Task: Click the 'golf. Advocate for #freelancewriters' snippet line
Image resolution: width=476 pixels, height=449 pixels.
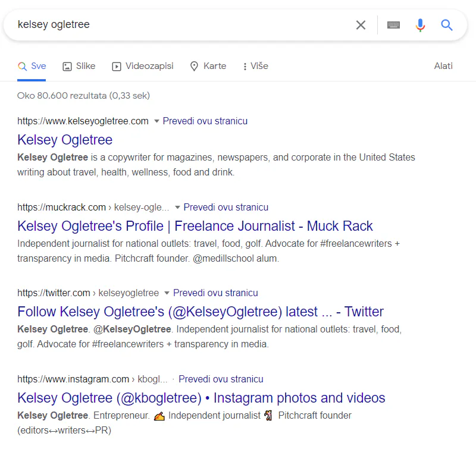Action: tap(143, 344)
